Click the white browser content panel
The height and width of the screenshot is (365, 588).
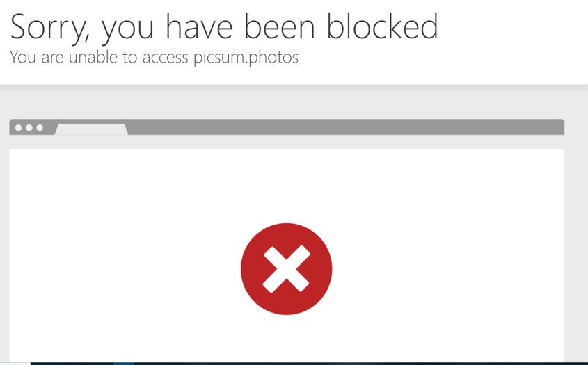pyautogui.click(x=287, y=256)
